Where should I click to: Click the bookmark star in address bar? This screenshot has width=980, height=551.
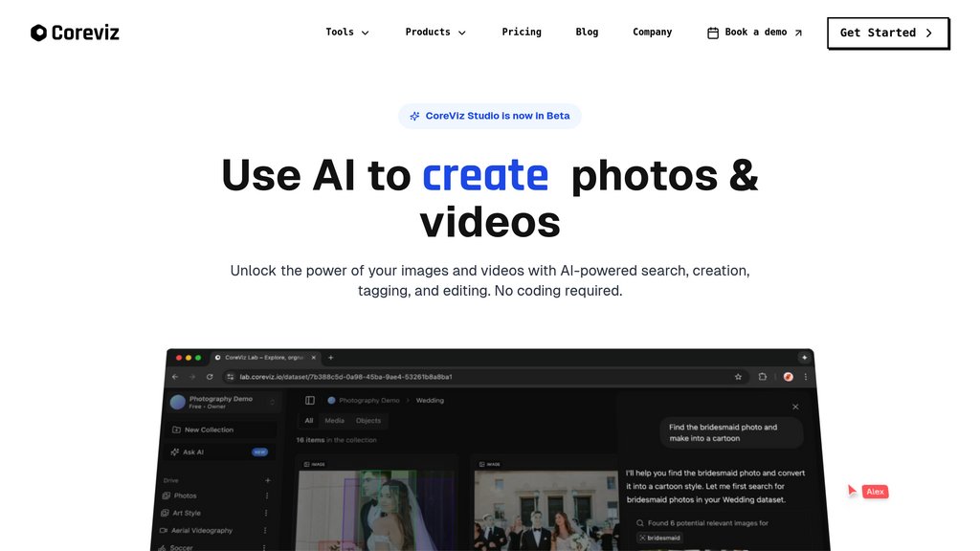pos(738,377)
